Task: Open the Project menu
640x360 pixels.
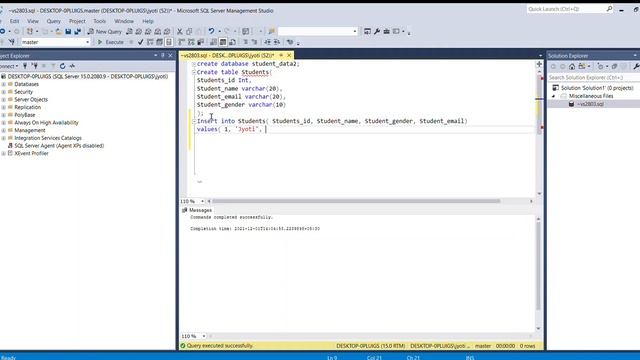Action: 77,21
